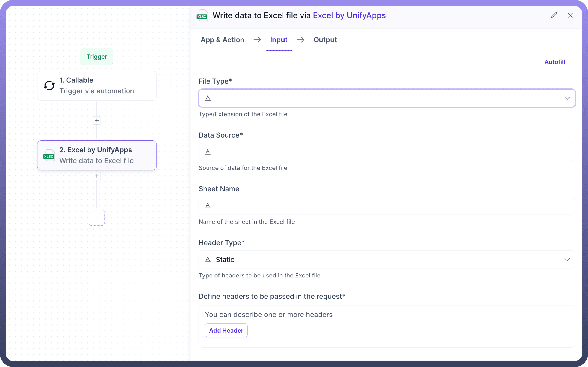
Task: Open the Header Type Static dropdown
Action: 387,260
